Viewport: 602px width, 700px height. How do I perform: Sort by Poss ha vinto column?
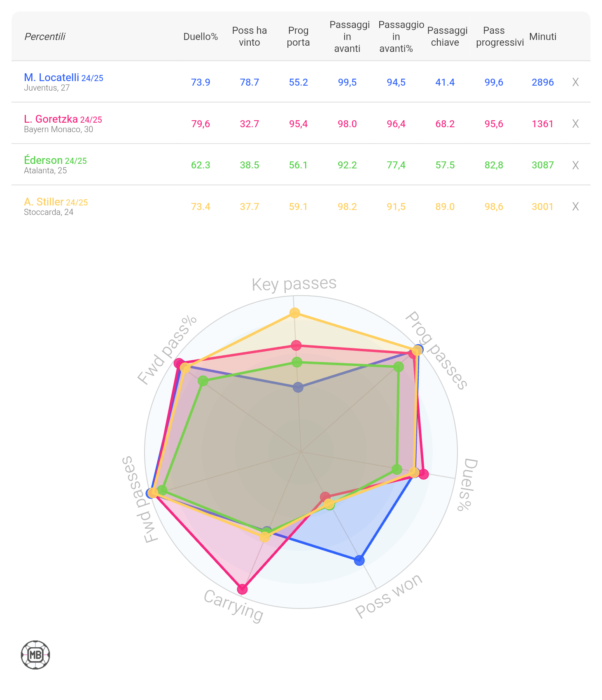[250, 36]
